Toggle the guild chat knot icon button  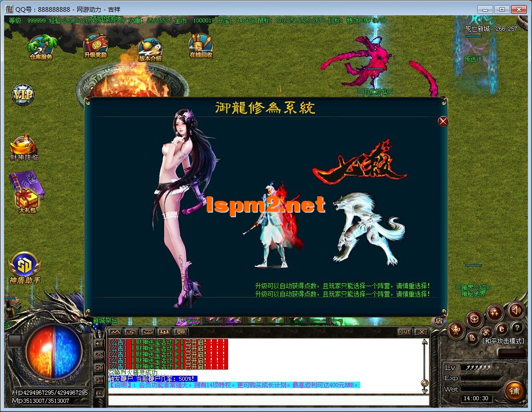click(99, 356)
